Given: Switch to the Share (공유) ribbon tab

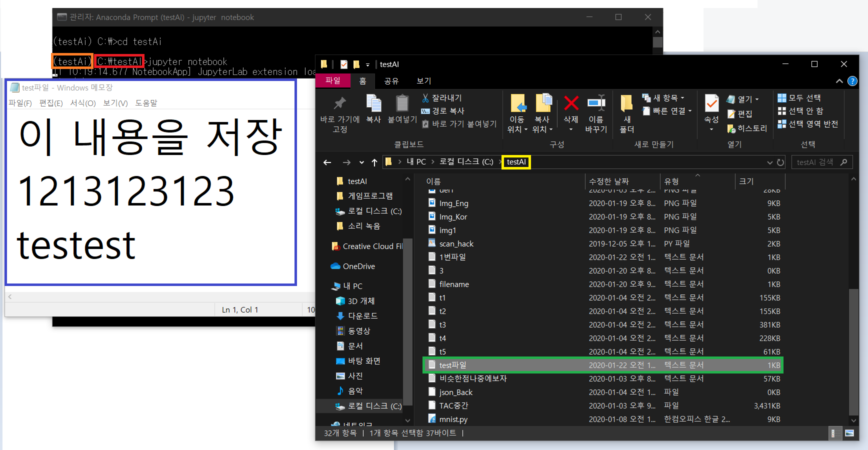Looking at the screenshot, I should (x=391, y=81).
